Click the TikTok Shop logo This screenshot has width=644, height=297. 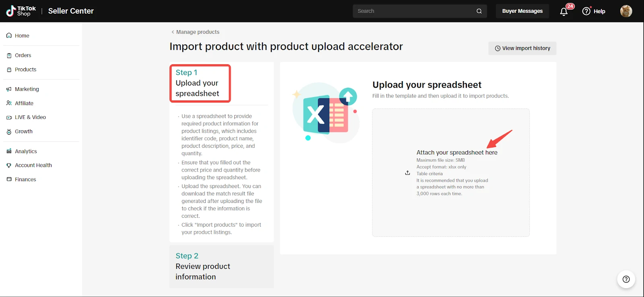coord(21,11)
